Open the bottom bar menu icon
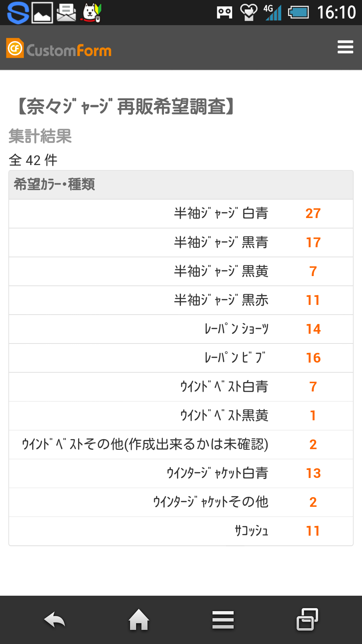Screen dimensions: 362x644 pyautogui.click(x=223, y=620)
